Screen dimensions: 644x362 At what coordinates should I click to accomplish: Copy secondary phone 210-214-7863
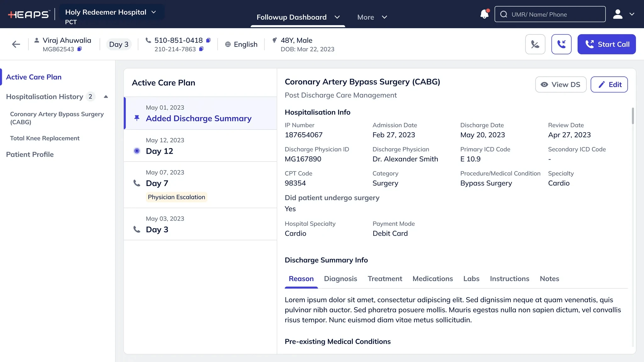[x=201, y=49]
